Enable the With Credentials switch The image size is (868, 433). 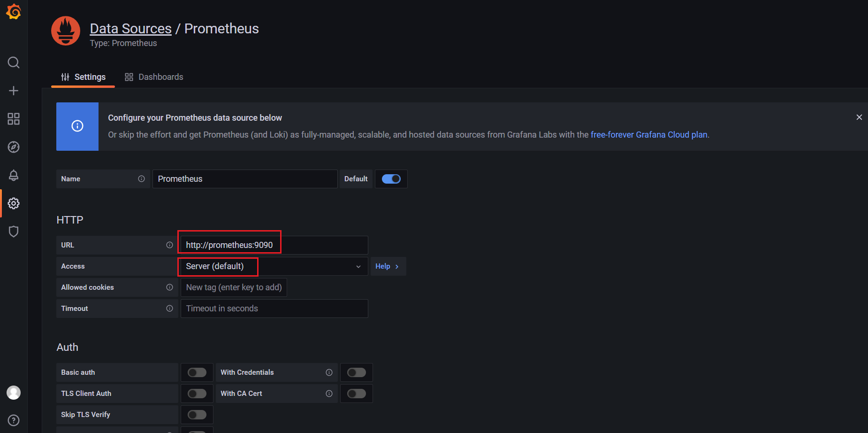[x=357, y=372]
